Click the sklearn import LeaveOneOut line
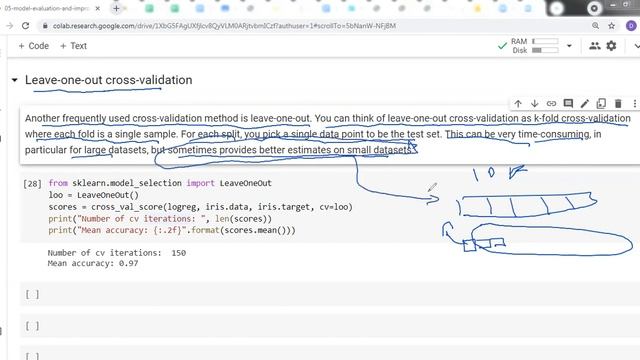The width and height of the screenshot is (640, 360). pyautogui.click(x=160, y=183)
